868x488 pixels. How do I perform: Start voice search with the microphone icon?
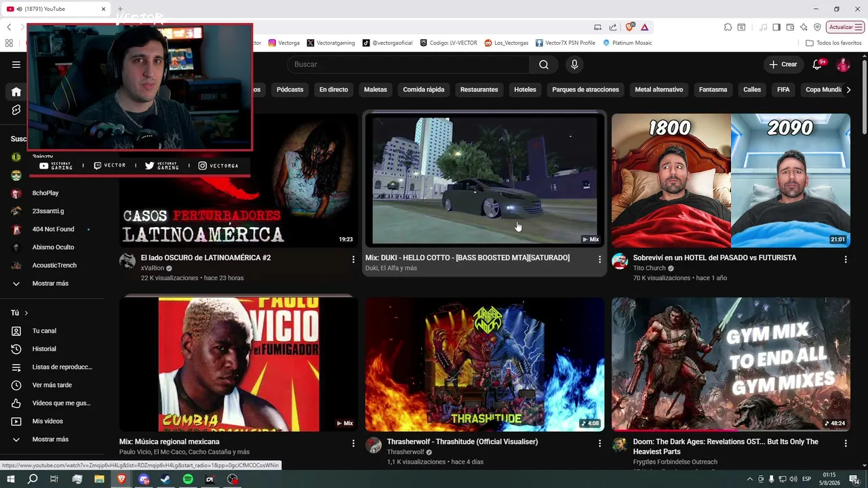pyautogui.click(x=574, y=64)
